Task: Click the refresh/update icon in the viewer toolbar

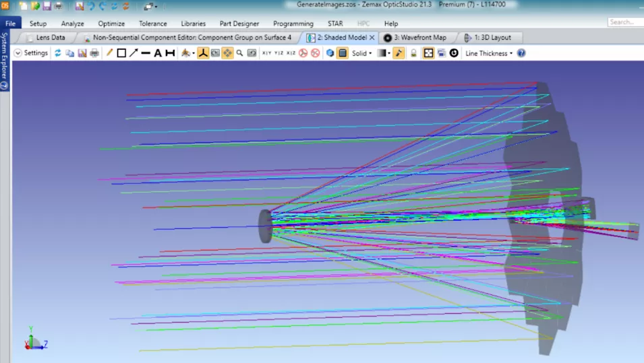Action: click(x=58, y=53)
